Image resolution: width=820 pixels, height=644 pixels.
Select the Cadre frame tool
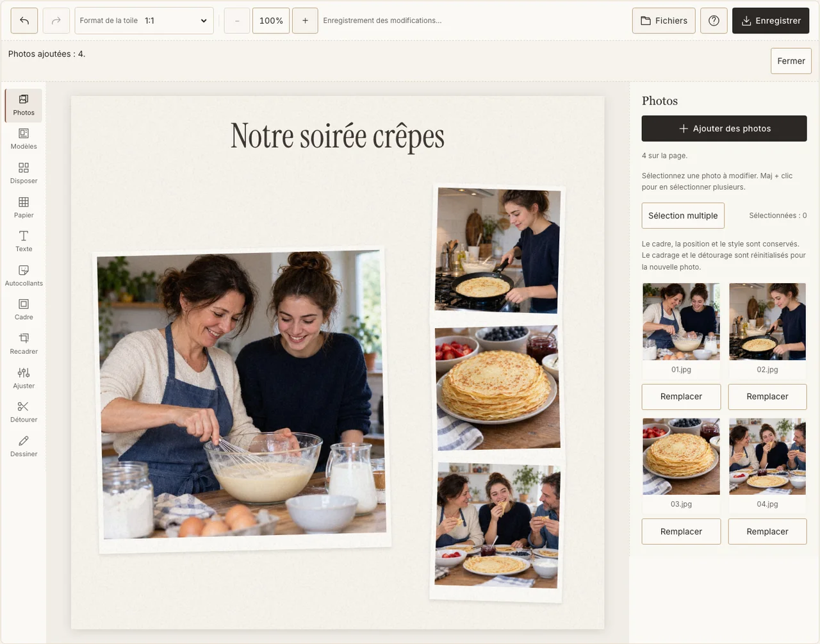(x=24, y=310)
